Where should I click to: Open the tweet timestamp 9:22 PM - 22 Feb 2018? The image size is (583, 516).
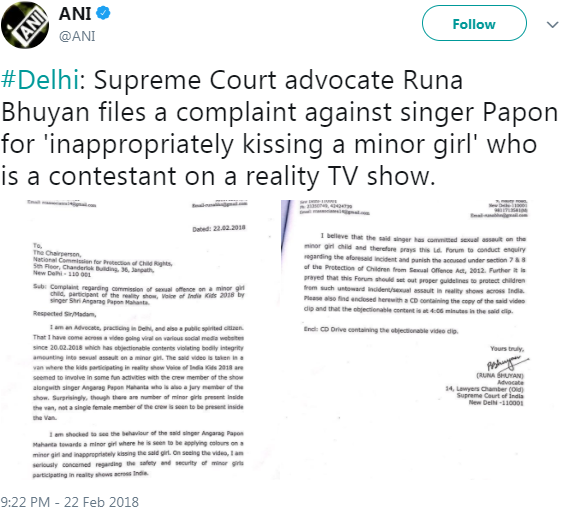(x=70, y=502)
